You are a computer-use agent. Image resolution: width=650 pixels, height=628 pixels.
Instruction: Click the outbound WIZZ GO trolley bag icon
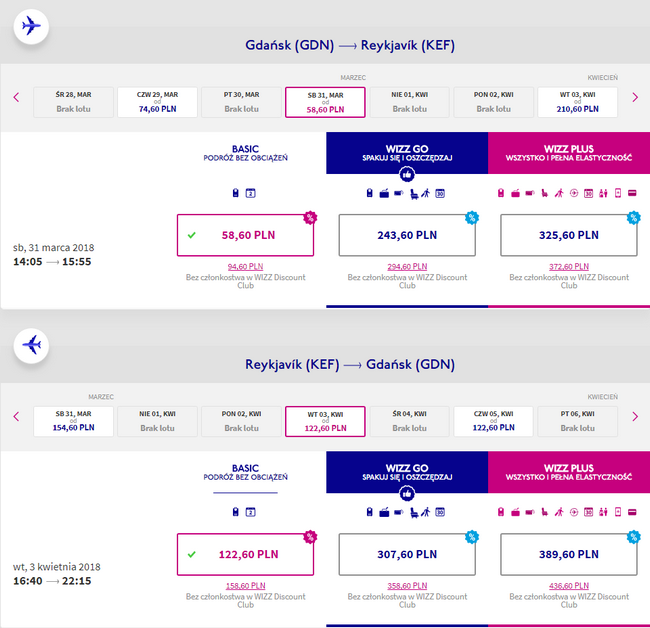coord(384,193)
